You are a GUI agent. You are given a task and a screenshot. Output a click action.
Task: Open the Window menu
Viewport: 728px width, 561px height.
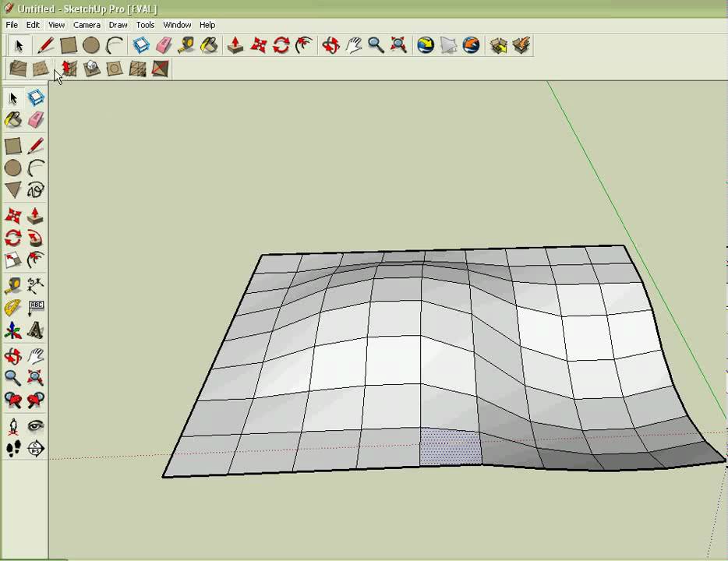point(177,25)
